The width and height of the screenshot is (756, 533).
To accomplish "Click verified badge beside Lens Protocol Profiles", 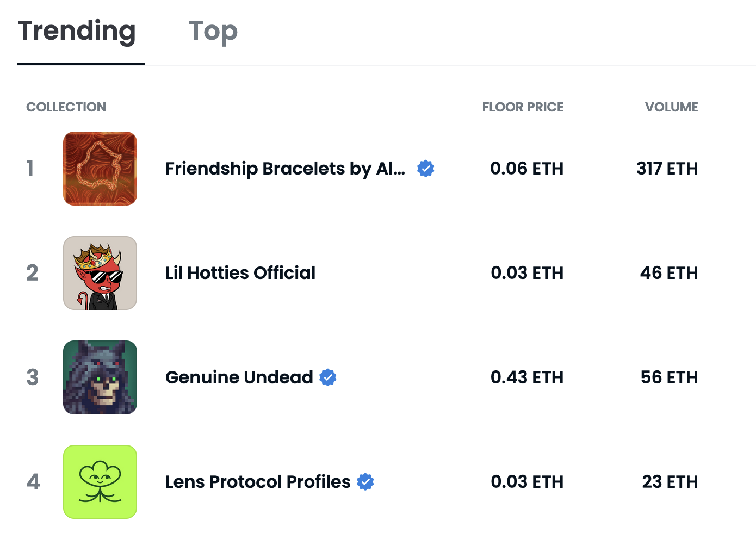I will [x=365, y=482].
